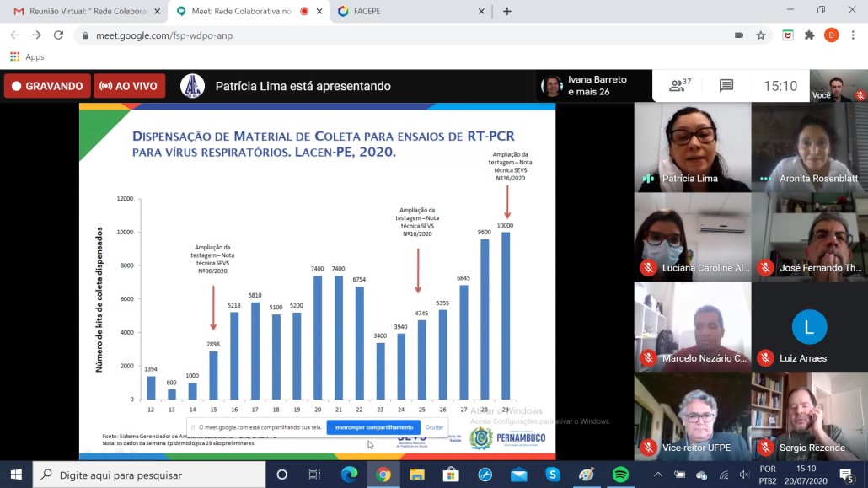Viewport: 868px width, 488px height.
Task: Open the Chrome three-dot menu
Action: [x=853, y=35]
